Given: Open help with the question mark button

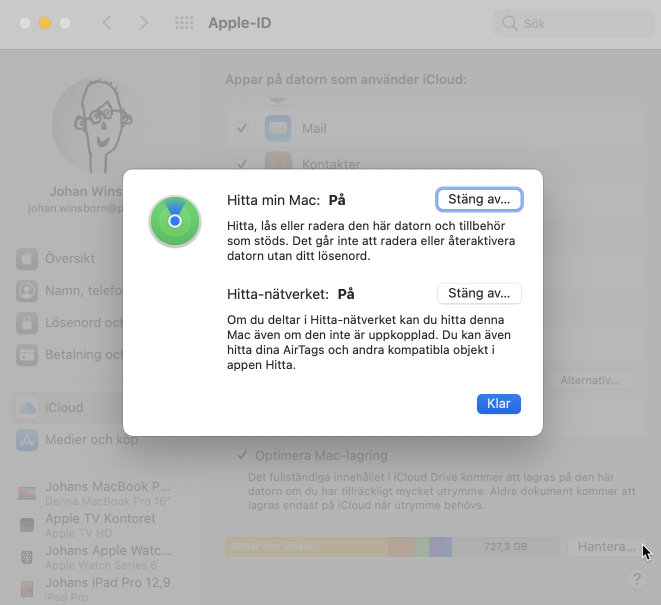Looking at the screenshot, I should click(x=637, y=579).
